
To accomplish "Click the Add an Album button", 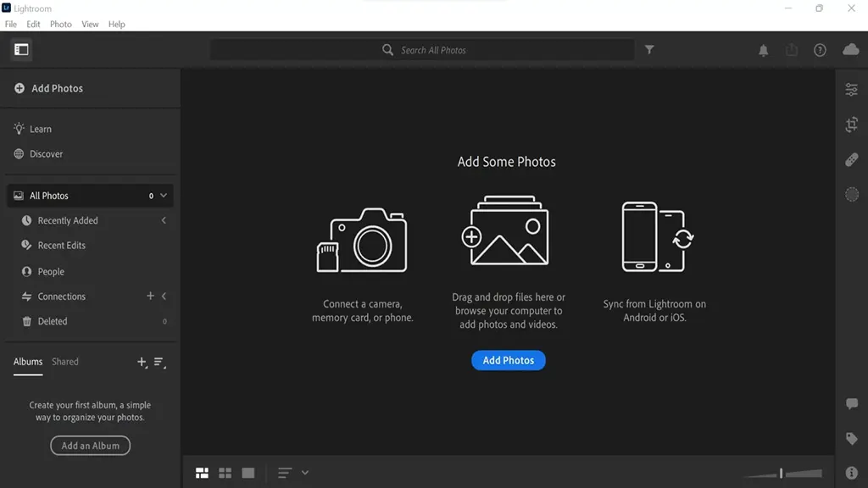I will point(90,446).
